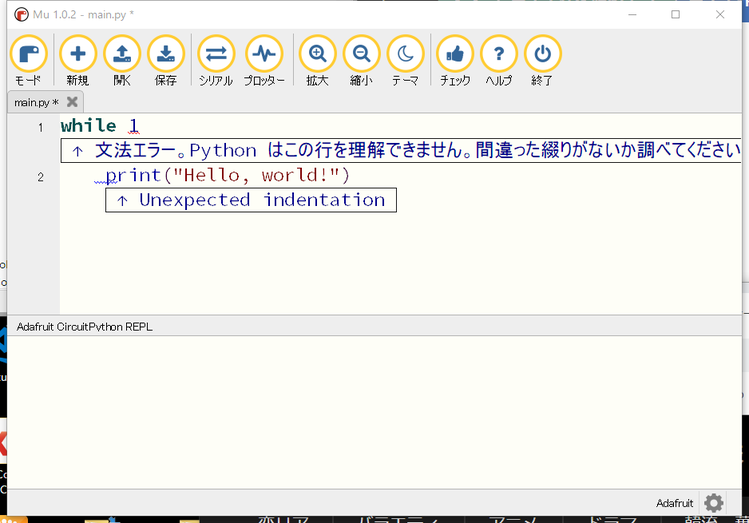Click the Unexpected indentation error annotation
This screenshot has height=523, width=749.
(250, 200)
